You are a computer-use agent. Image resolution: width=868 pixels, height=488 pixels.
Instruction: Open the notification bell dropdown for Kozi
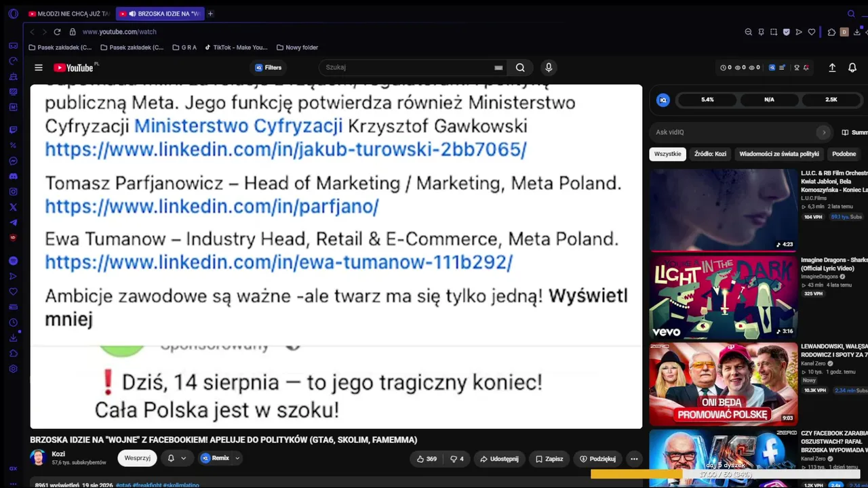tap(177, 458)
